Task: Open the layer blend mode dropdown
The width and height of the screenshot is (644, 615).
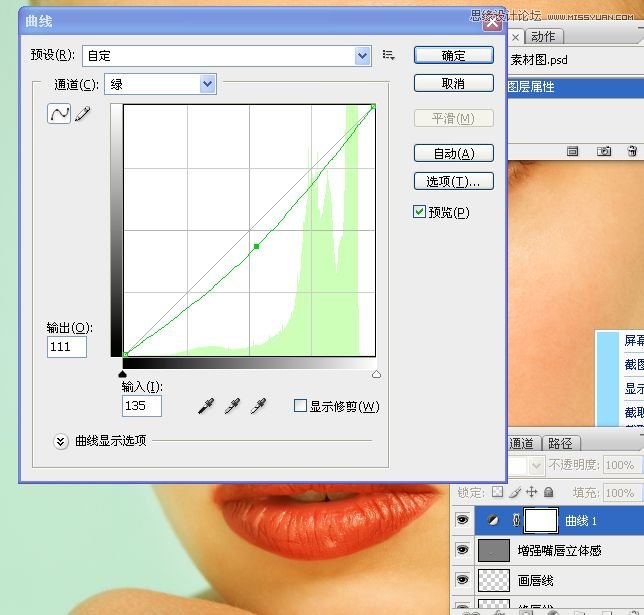Action: [535, 465]
